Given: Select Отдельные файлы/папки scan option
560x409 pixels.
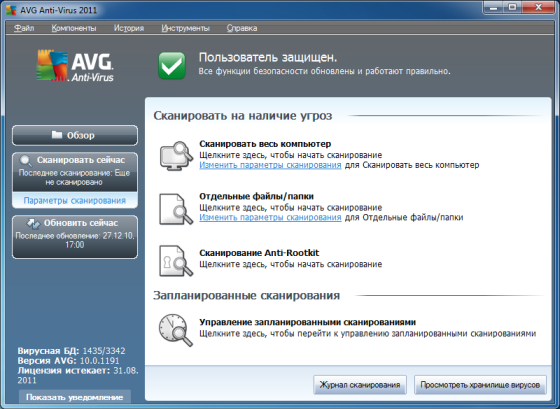Looking at the screenshot, I should pos(256,196).
